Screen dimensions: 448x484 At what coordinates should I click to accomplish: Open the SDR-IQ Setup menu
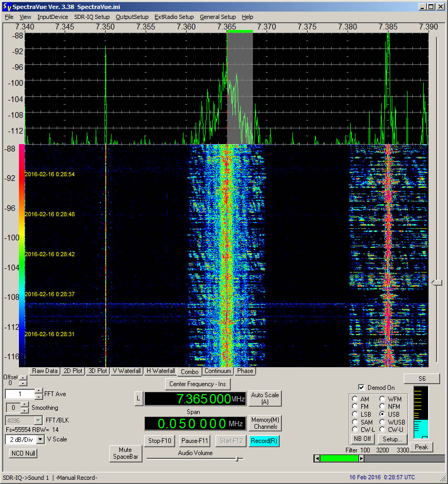[91, 17]
